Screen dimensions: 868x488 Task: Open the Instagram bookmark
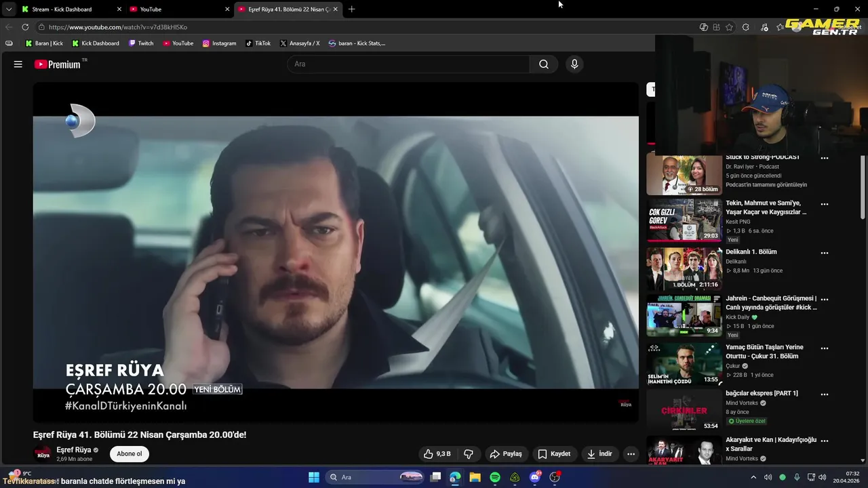click(x=219, y=43)
